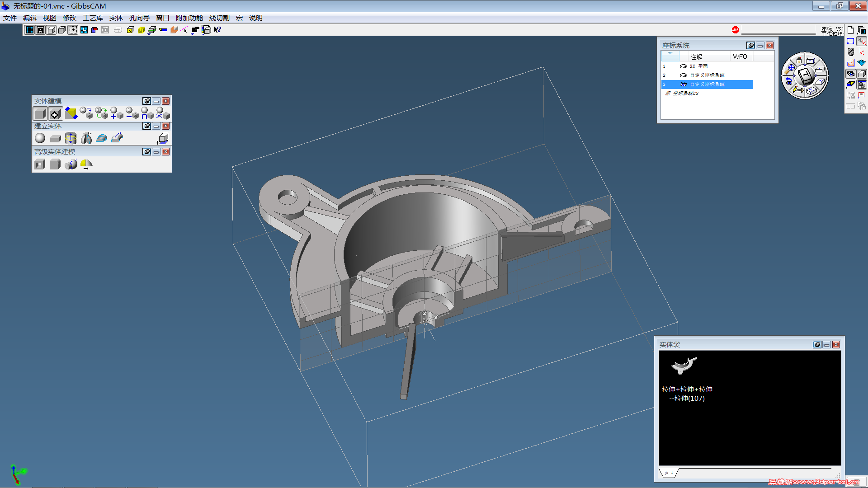The image size is (868, 488).
Task: Click the scissors separate solid tool in 实体建模
Action: [x=163, y=113]
